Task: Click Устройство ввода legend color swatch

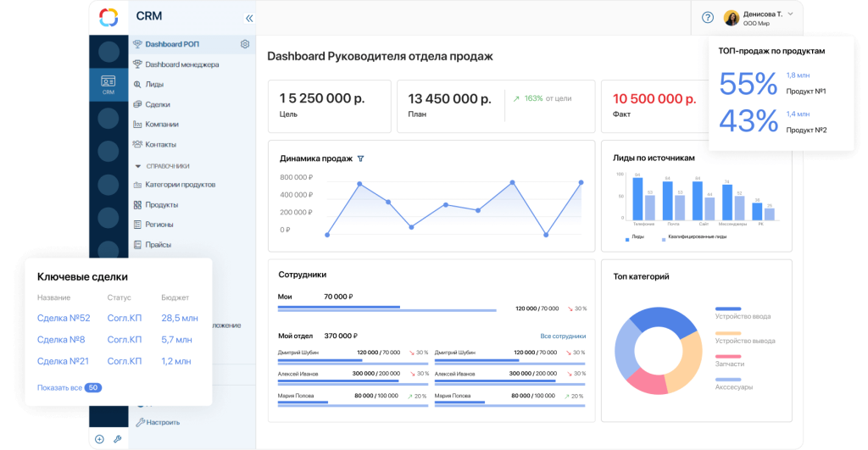Action: (x=728, y=310)
